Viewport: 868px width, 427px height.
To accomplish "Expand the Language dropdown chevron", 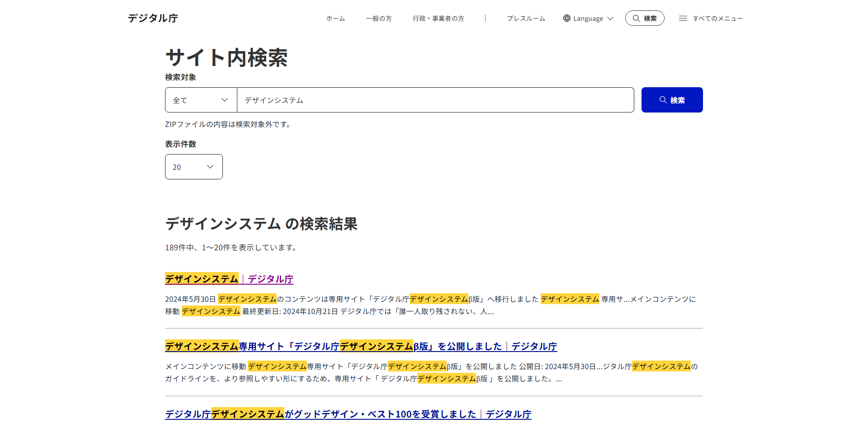I will (x=610, y=19).
